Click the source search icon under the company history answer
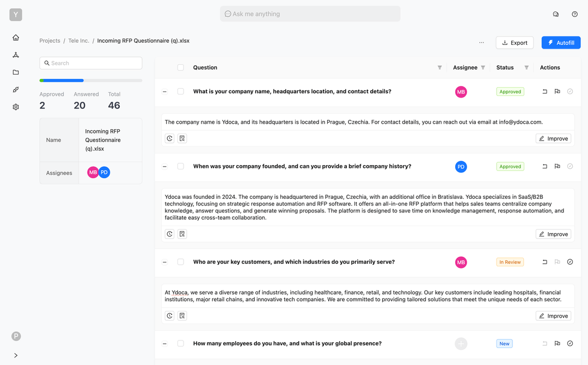 coord(182,234)
